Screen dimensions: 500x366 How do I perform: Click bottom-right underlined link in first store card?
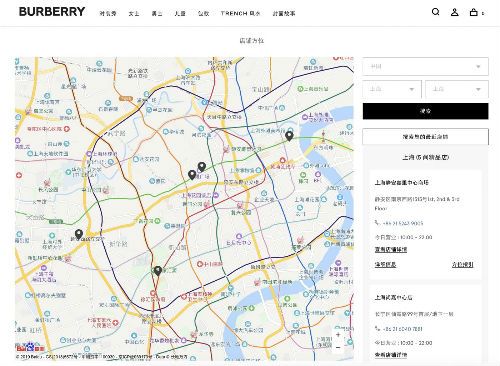(x=462, y=264)
